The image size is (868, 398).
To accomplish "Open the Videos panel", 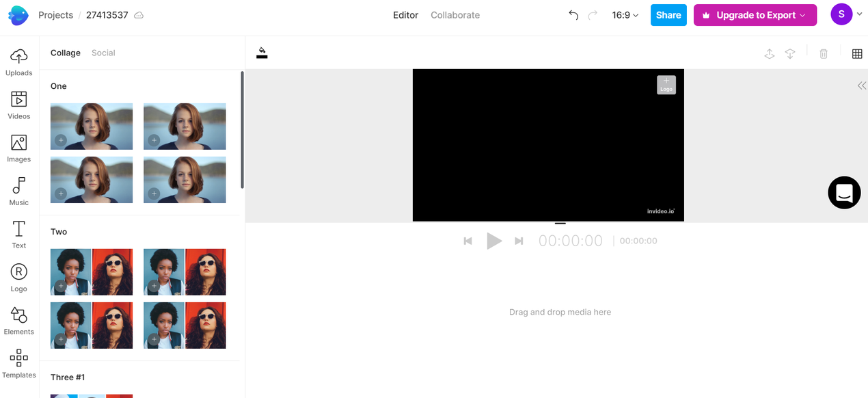I will click(19, 105).
